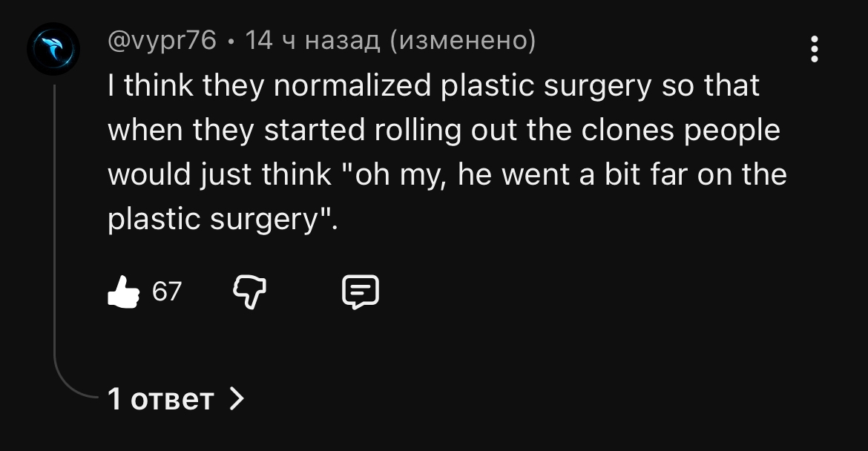Viewport: 868px width, 451px height.
Task: Expand replies using the chevron arrow
Action: pos(236,400)
